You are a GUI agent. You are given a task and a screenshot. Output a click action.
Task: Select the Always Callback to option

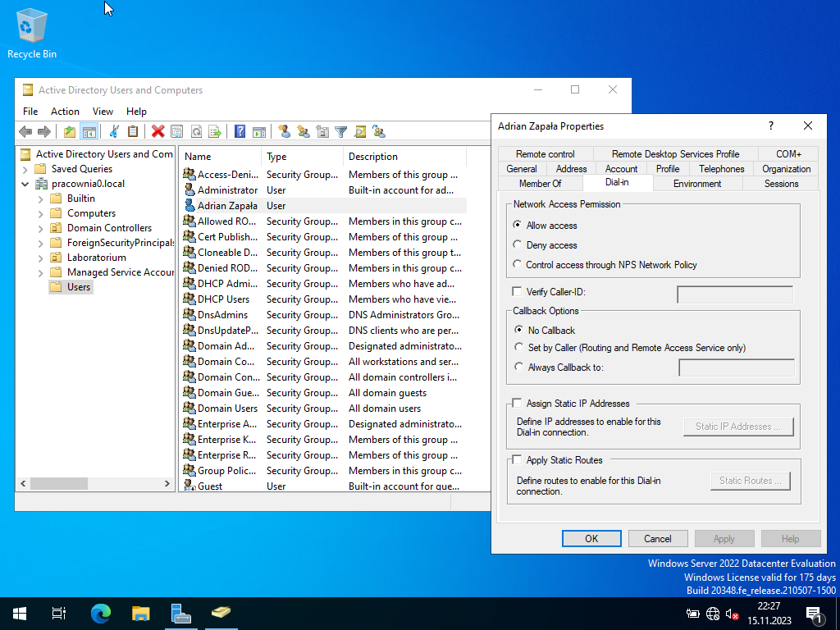point(518,367)
